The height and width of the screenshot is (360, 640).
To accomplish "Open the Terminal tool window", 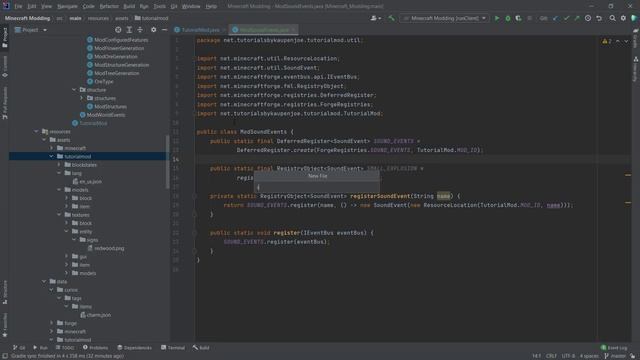I will (x=173, y=348).
